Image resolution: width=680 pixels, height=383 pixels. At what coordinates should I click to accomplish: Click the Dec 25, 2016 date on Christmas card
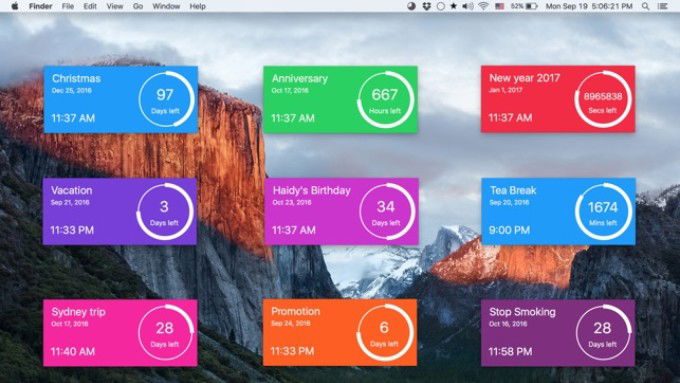[72, 91]
